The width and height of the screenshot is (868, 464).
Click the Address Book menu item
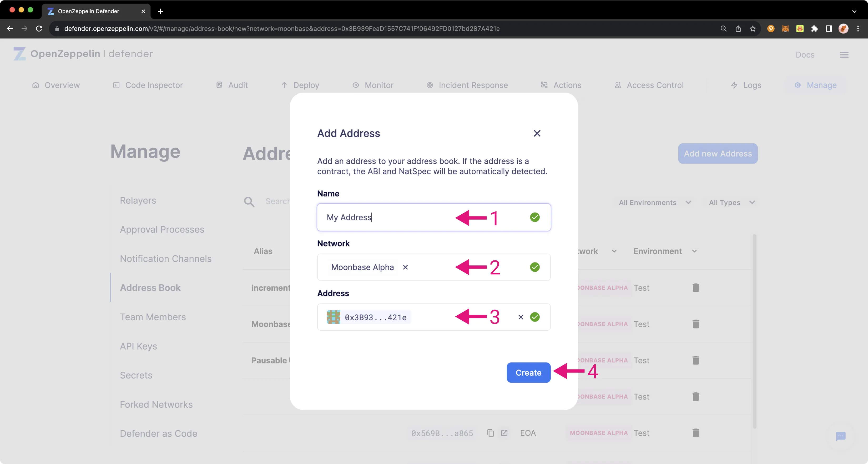(150, 287)
